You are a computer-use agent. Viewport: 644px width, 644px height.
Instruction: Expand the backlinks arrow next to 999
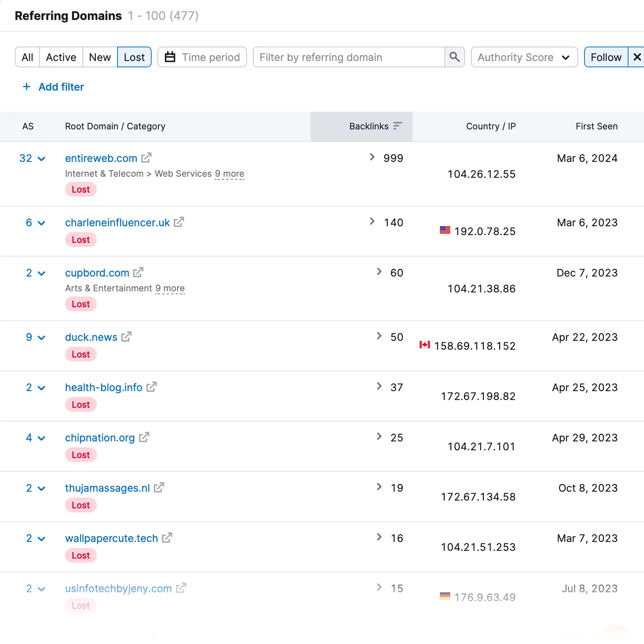[372, 157]
